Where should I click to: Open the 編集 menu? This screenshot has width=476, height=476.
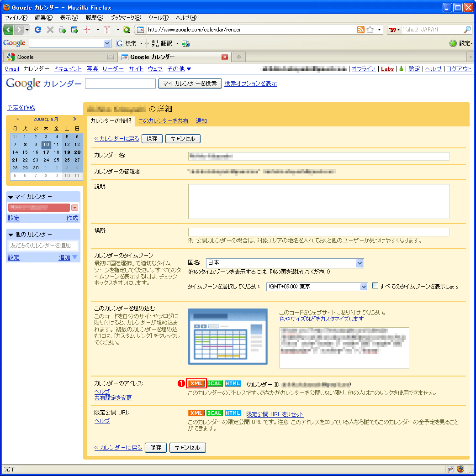[44, 18]
